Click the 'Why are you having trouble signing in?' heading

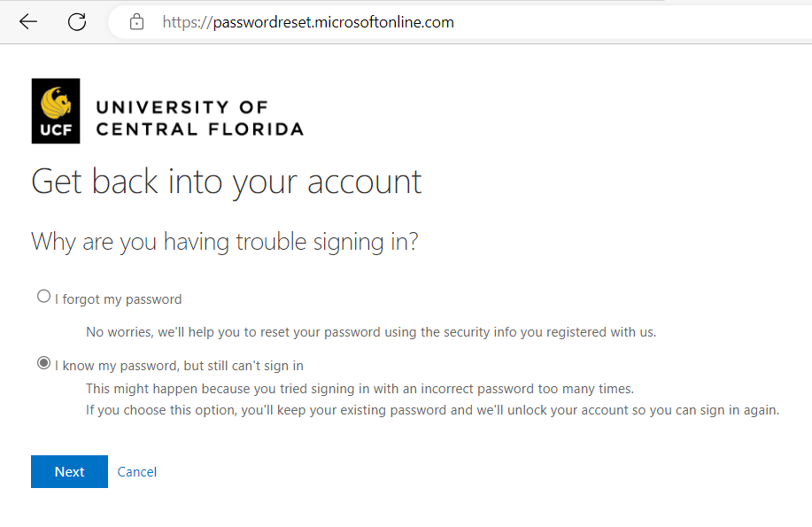tap(224, 242)
